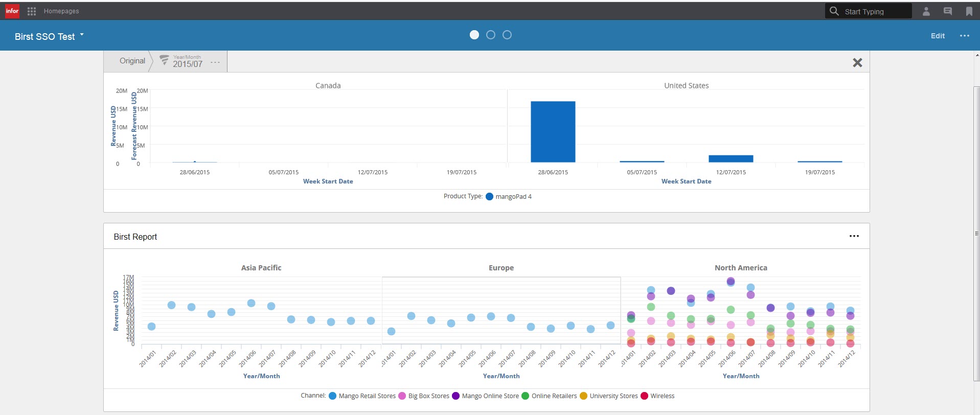Open the user profile icon

pyautogui.click(x=926, y=11)
